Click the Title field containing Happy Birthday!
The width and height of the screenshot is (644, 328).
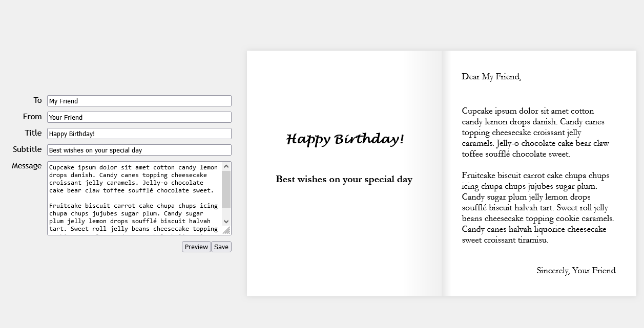(138, 134)
